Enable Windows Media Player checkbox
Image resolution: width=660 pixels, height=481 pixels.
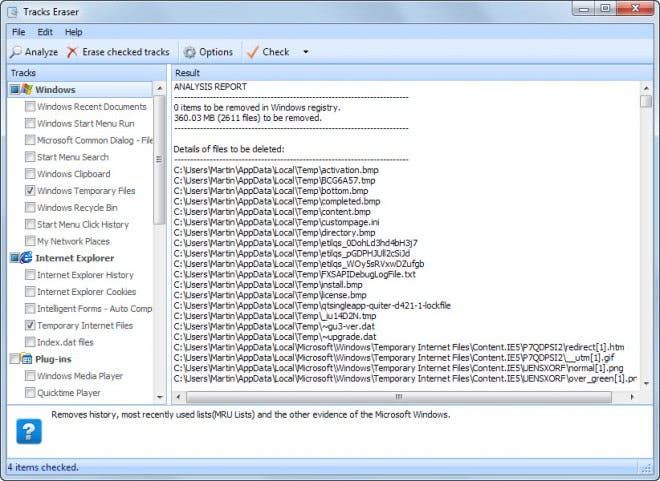(30, 376)
